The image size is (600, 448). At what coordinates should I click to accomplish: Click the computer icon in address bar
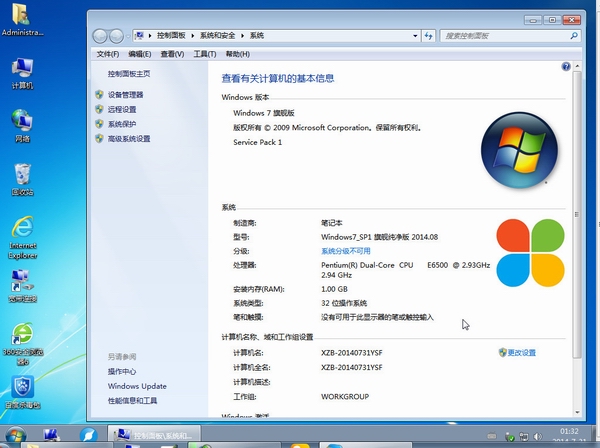click(140, 36)
